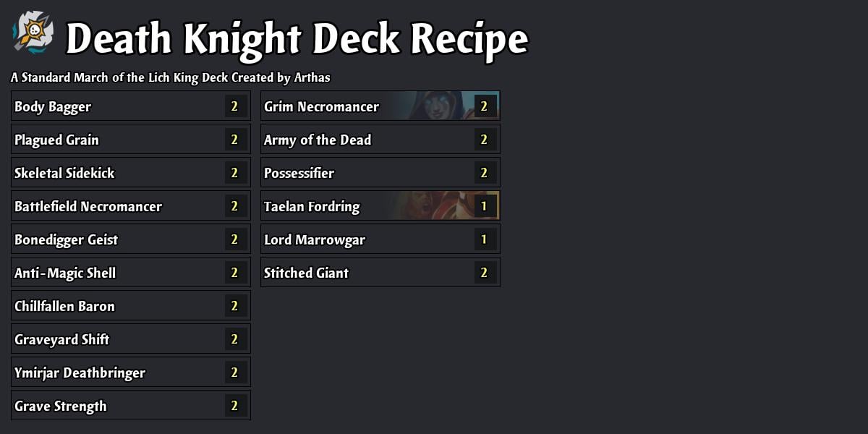
Task: Select the Plagued Grain card entry
Action: click(x=109, y=139)
